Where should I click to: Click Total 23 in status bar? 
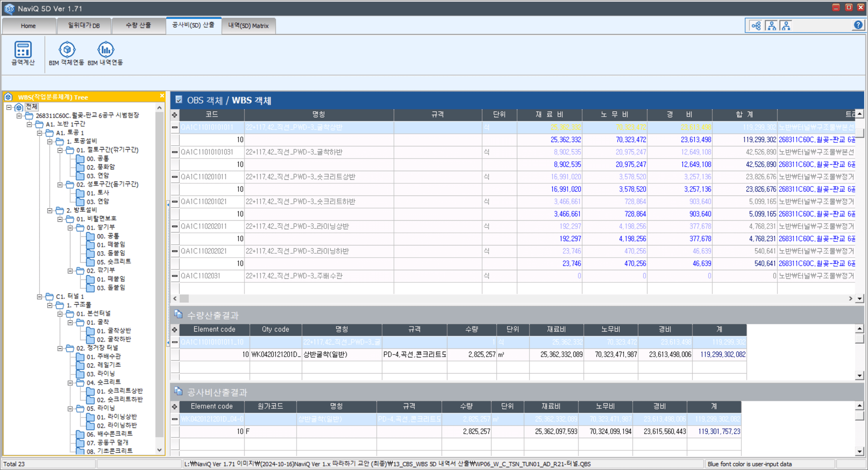tap(14, 464)
